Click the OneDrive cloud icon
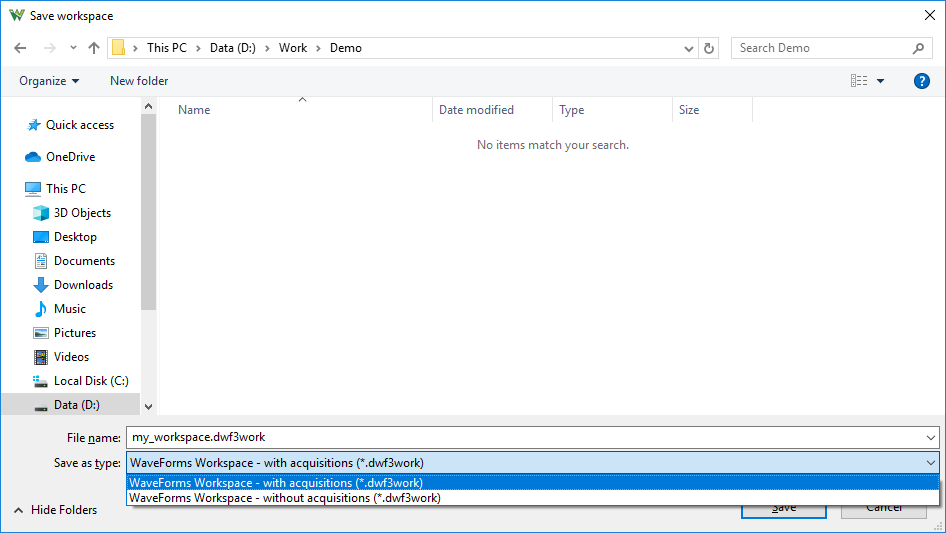Viewport: 946px width, 533px height. [33, 157]
